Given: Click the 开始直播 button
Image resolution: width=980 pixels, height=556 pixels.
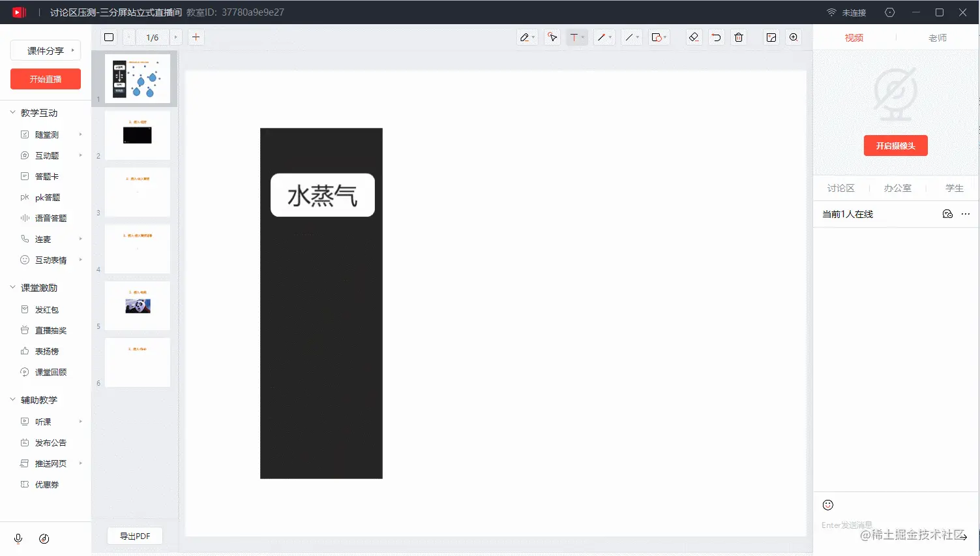Looking at the screenshot, I should [45, 79].
